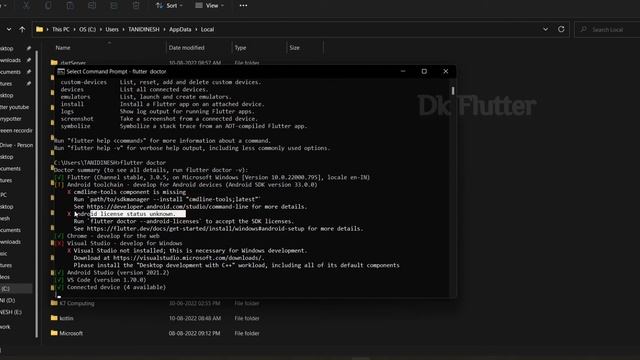Sort files by Name column header

(63, 48)
